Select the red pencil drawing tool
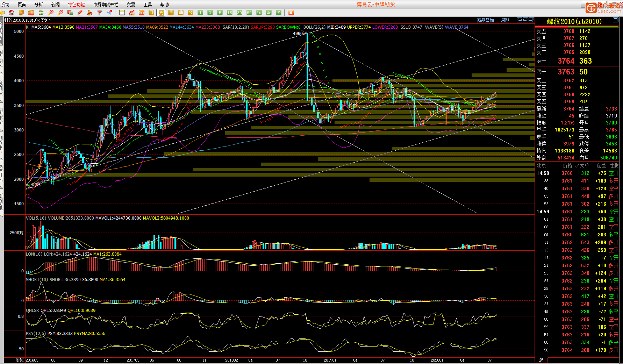 tap(80, 13)
